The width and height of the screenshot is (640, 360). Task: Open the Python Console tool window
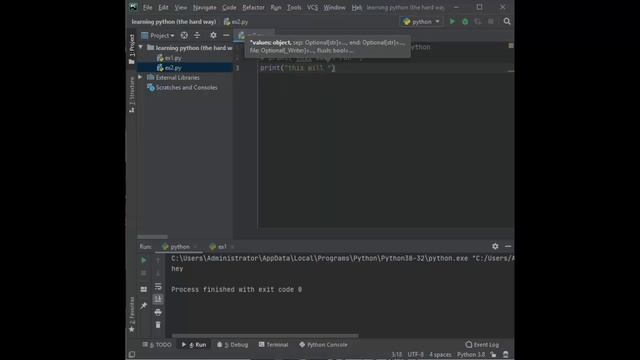pos(323,345)
